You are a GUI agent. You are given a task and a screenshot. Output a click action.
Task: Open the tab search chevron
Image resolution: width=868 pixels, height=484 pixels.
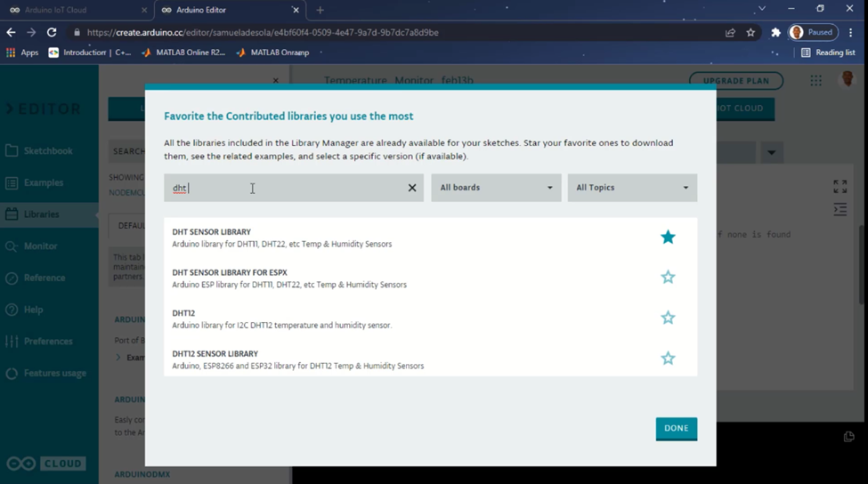tap(762, 9)
